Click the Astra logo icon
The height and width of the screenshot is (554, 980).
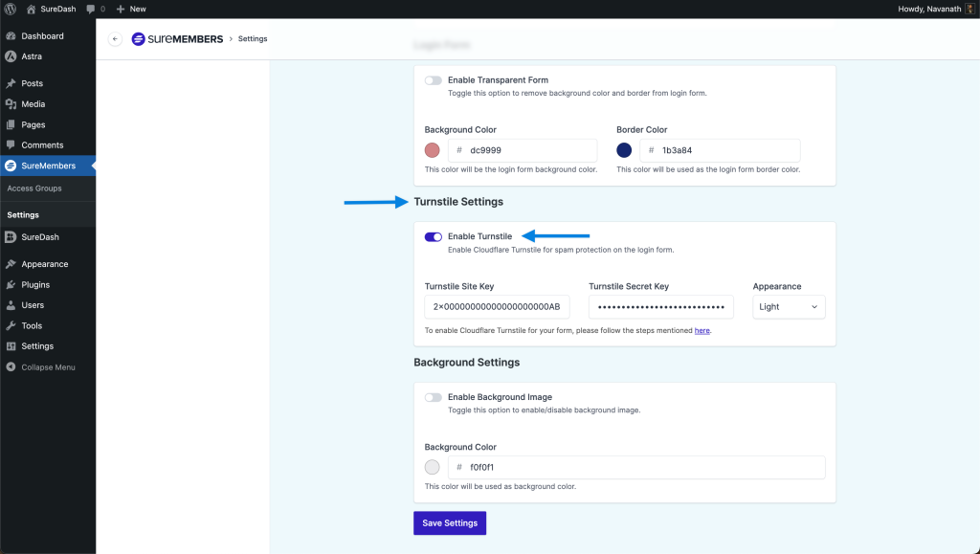point(11,56)
